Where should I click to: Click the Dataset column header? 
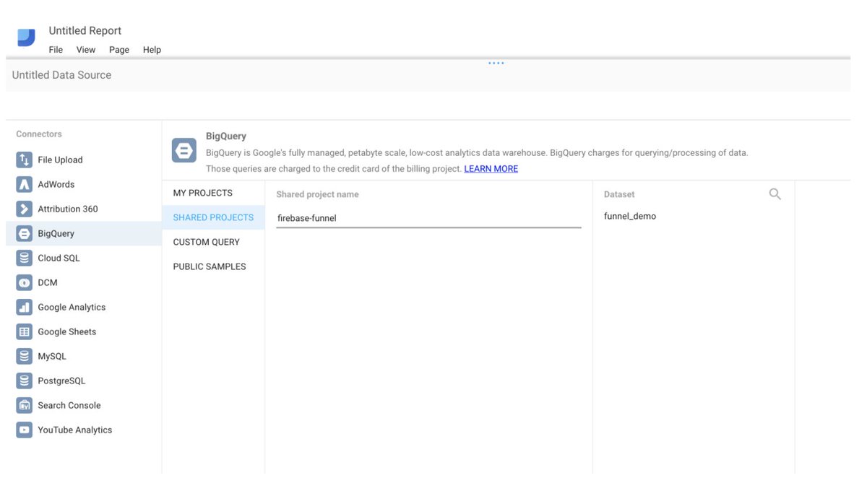pyautogui.click(x=619, y=194)
